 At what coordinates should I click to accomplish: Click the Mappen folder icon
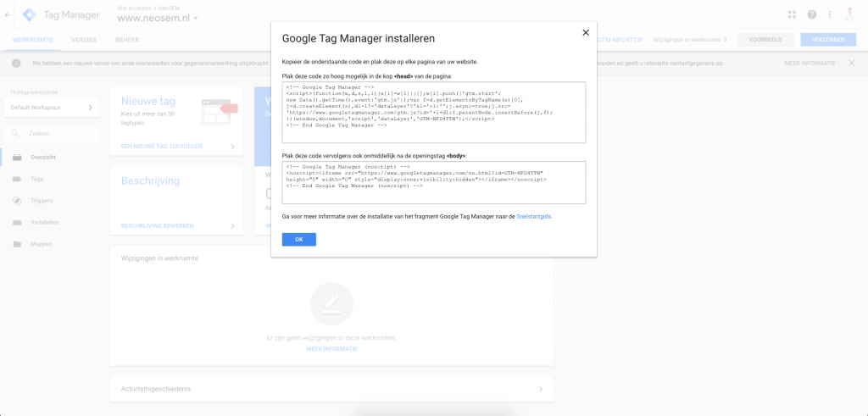point(17,244)
